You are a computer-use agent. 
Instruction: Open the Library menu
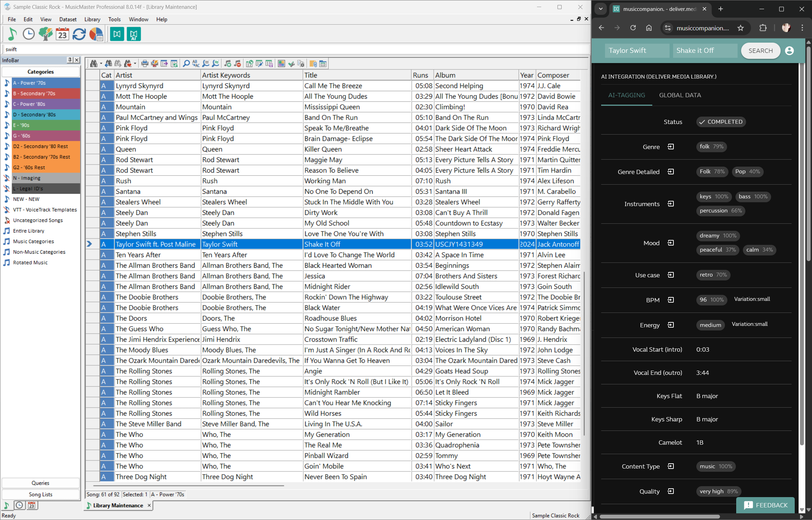[x=92, y=19]
